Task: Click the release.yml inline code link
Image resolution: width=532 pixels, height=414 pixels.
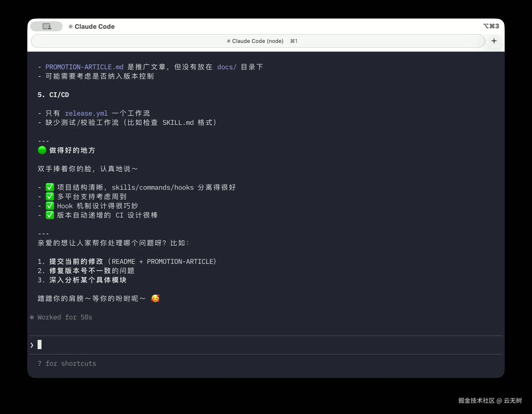Action: [x=86, y=113]
